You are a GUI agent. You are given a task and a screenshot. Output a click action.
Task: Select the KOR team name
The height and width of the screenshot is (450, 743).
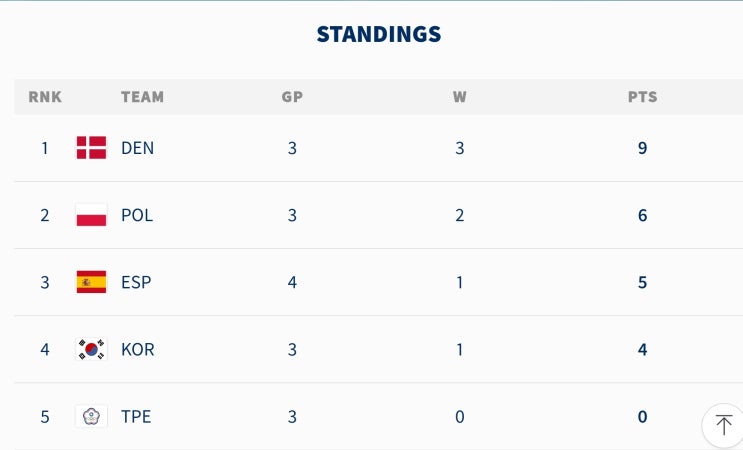pos(137,350)
